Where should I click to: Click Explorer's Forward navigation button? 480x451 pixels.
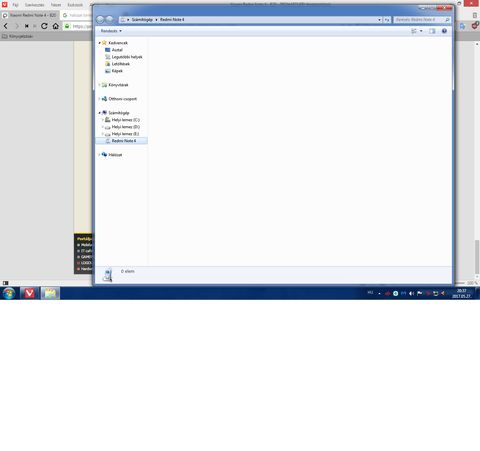(x=109, y=20)
